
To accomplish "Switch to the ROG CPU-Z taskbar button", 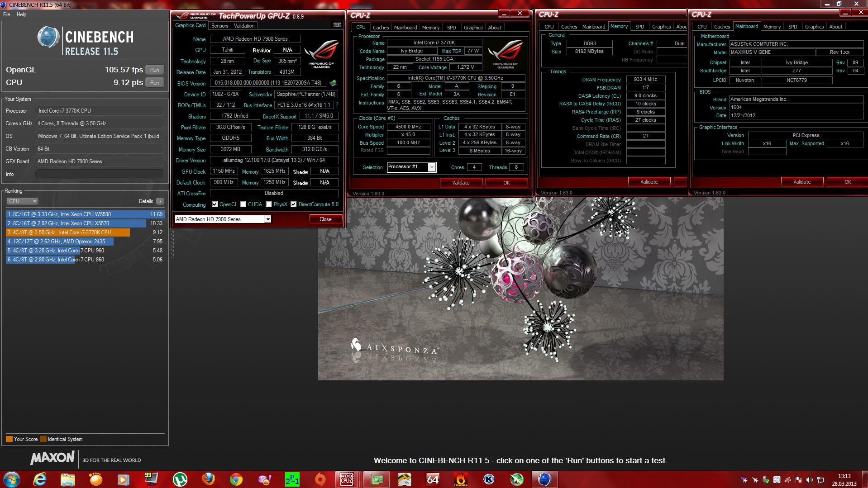I will tap(348, 479).
